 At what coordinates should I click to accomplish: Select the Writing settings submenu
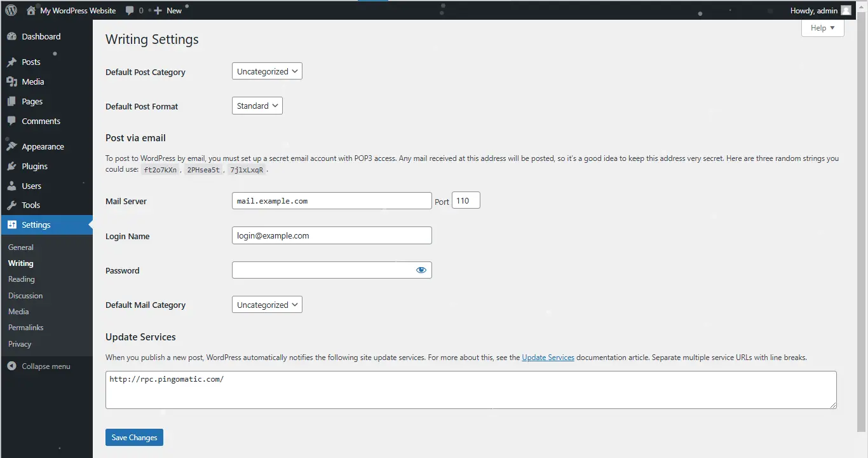(x=21, y=263)
